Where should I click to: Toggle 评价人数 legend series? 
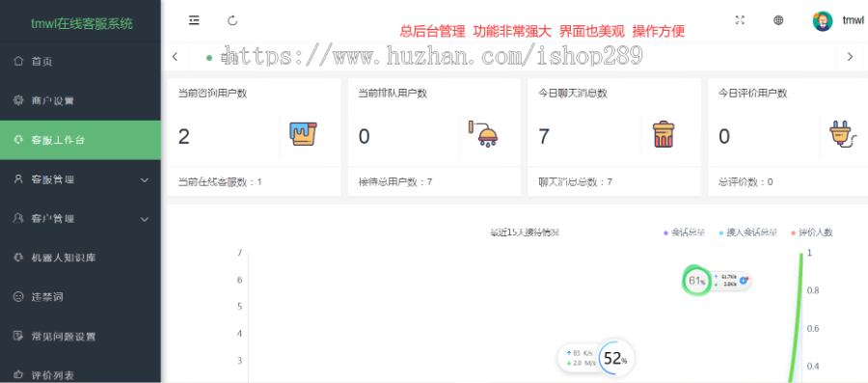click(x=811, y=233)
